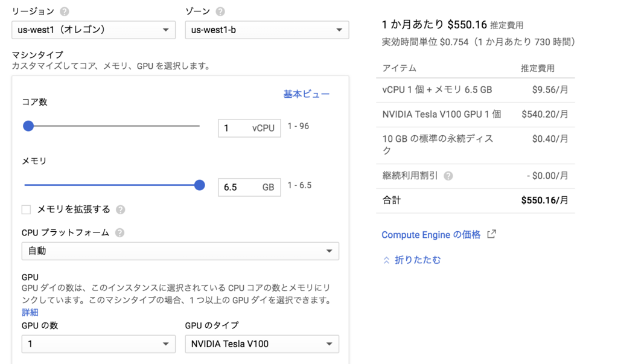Viewport: 618px width, 364px height.
Task: Click the 10 GB の標準の永続ディスク row text
Action: pos(438,144)
